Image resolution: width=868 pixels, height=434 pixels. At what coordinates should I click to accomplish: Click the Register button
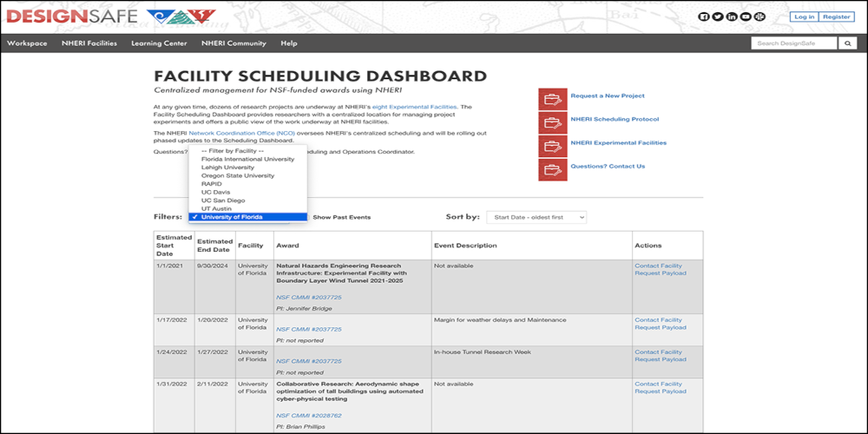[836, 16]
